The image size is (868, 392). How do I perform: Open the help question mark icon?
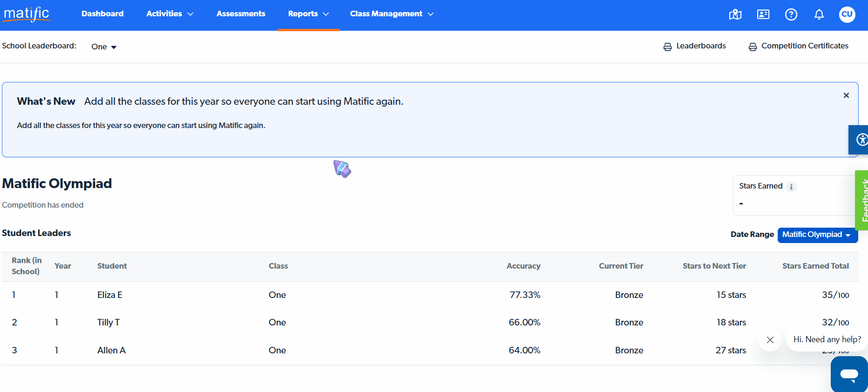(791, 14)
